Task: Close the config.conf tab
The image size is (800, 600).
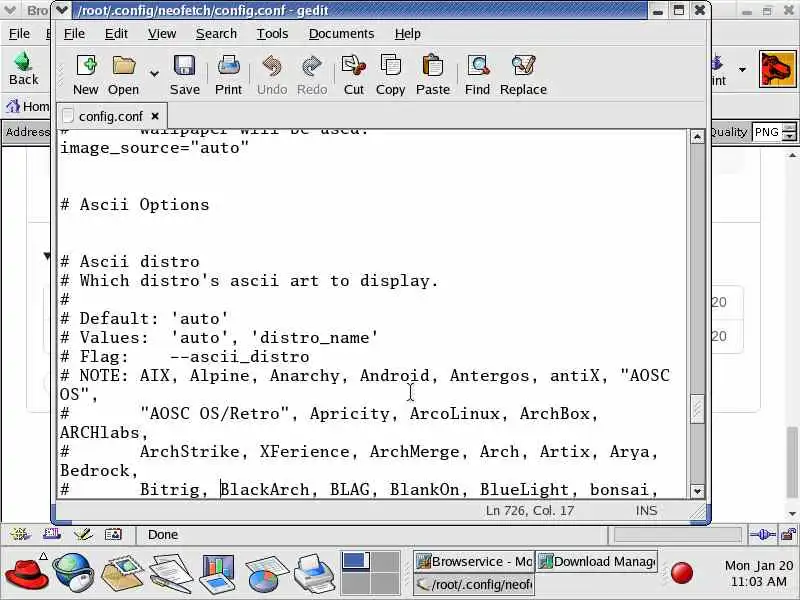Action: [155, 116]
